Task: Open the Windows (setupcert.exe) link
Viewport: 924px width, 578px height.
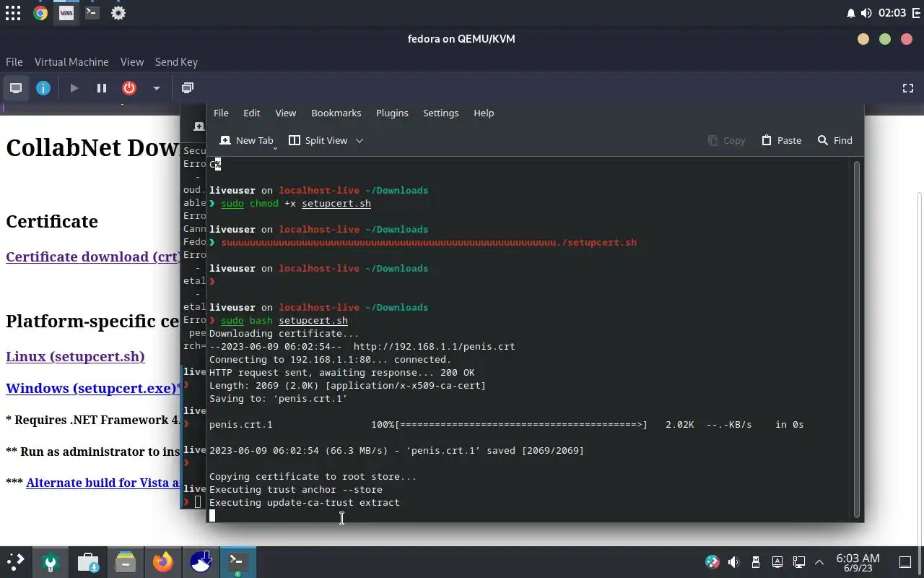Action: [92, 388]
